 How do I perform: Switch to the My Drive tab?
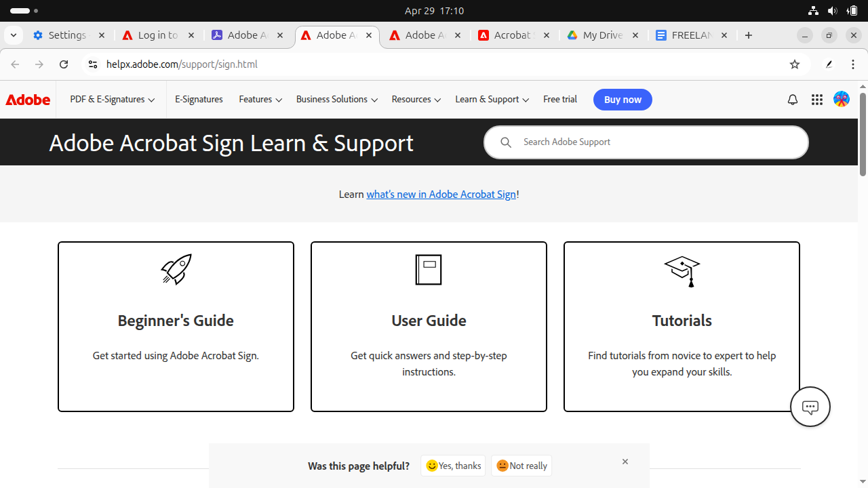click(x=603, y=35)
